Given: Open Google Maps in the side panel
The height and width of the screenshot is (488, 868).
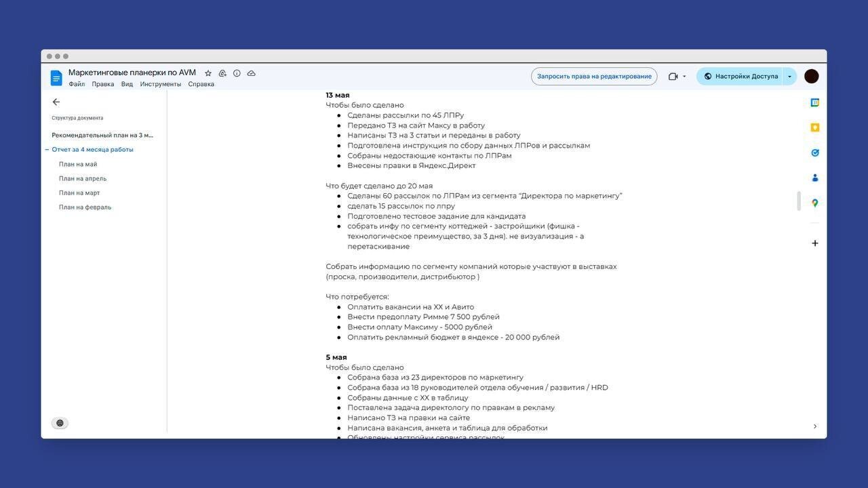Looking at the screenshot, I should (x=815, y=203).
